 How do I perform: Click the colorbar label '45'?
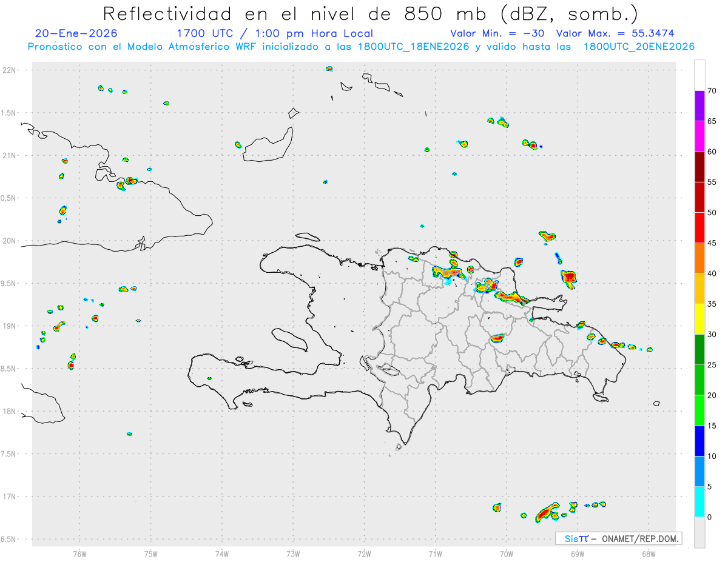coord(712,243)
